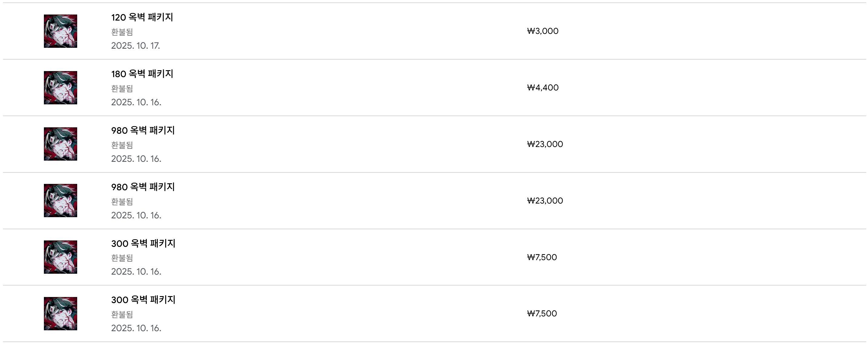Click the icon of the last 300 옥벽 패키지
The image size is (868, 346).
coord(60,313)
